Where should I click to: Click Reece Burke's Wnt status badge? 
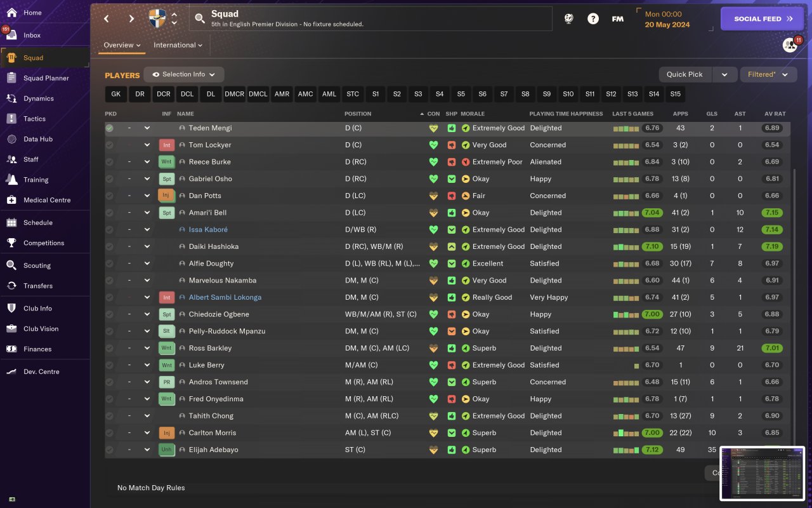pos(166,162)
